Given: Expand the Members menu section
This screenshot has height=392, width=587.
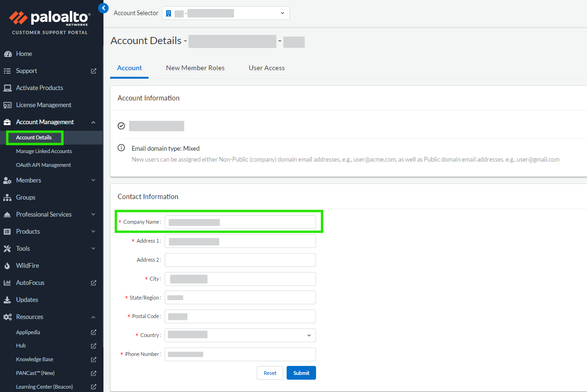Looking at the screenshot, I should click(93, 181).
